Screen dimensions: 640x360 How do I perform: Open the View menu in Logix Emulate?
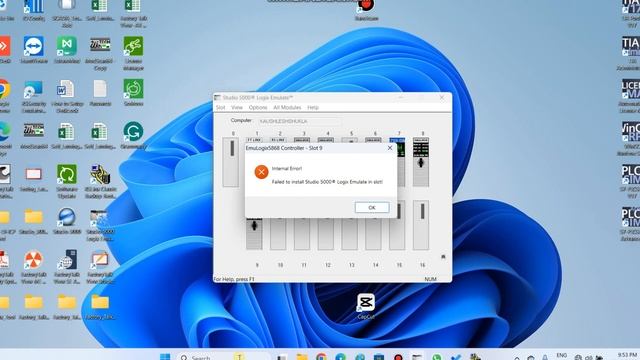point(237,107)
